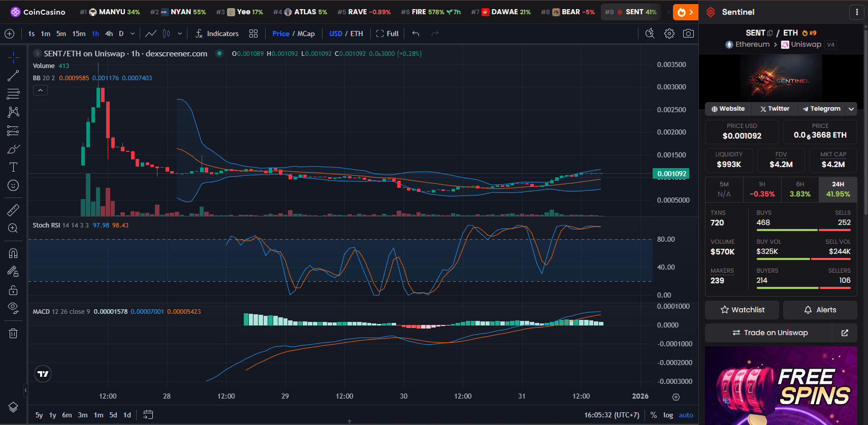Open the Indicators dialog
Image resolution: width=868 pixels, height=425 pixels.
(217, 34)
